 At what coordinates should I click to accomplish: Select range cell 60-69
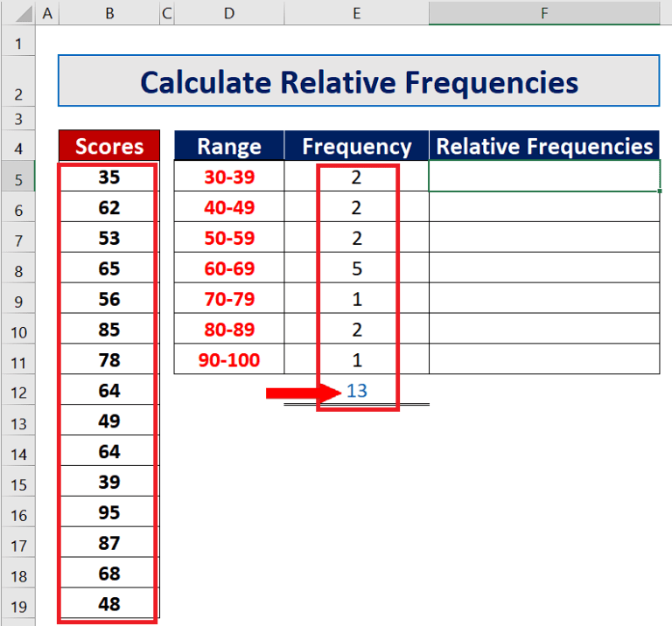229,268
